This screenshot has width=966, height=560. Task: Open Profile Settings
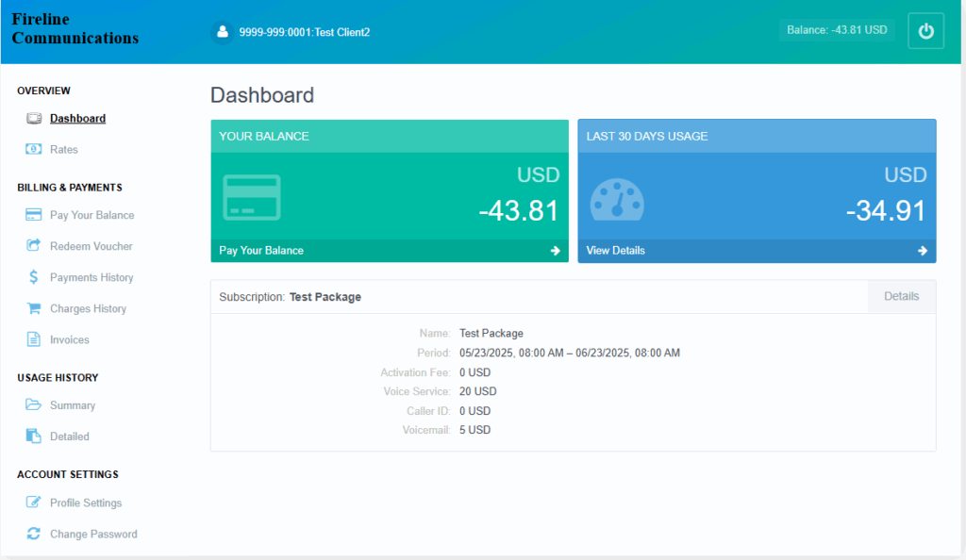86,502
